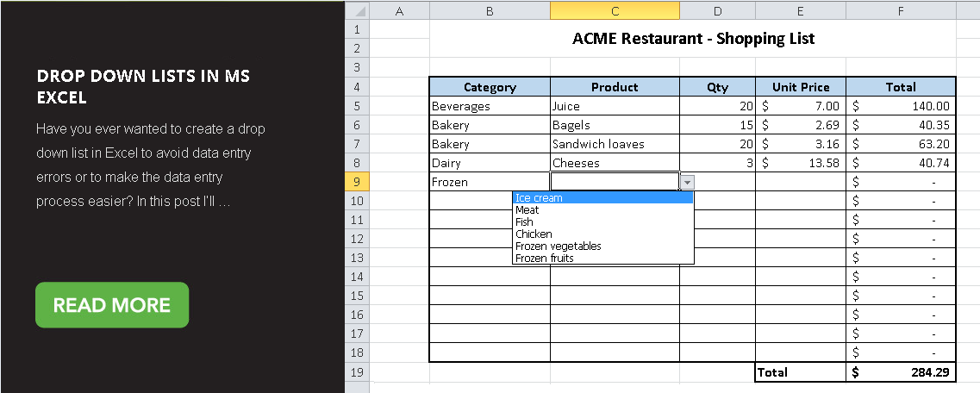Click row 9 header
The height and width of the screenshot is (393, 980).
click(x=357, y=182)
